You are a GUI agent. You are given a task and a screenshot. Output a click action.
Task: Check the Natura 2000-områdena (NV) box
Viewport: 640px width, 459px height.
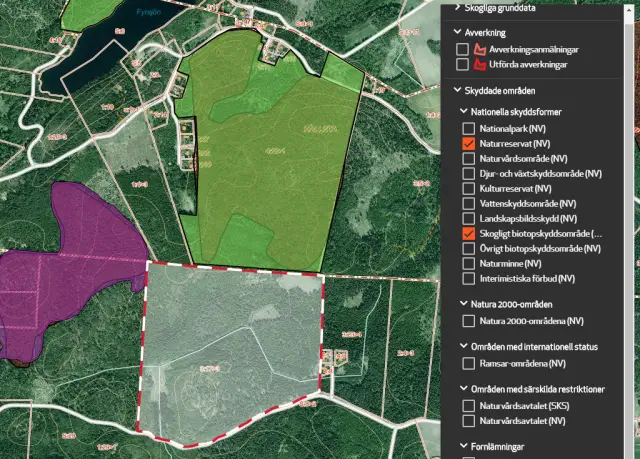point(469,321)
